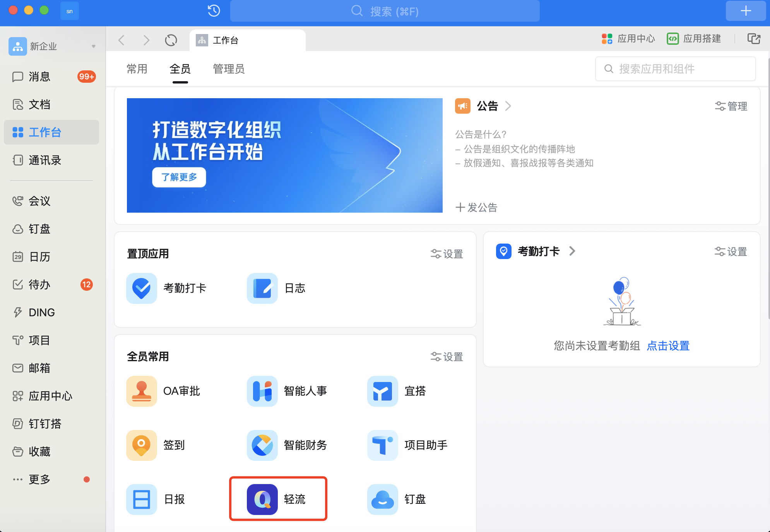Open the 智能人事 app
770x532 pixels.
point(287,391)
